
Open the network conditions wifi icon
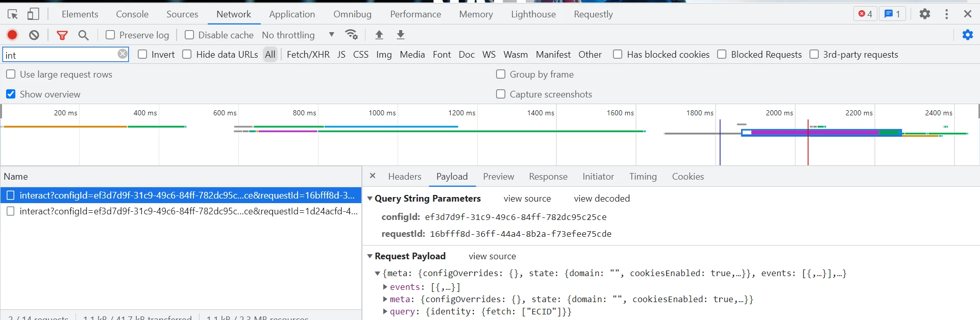(352, 35)
